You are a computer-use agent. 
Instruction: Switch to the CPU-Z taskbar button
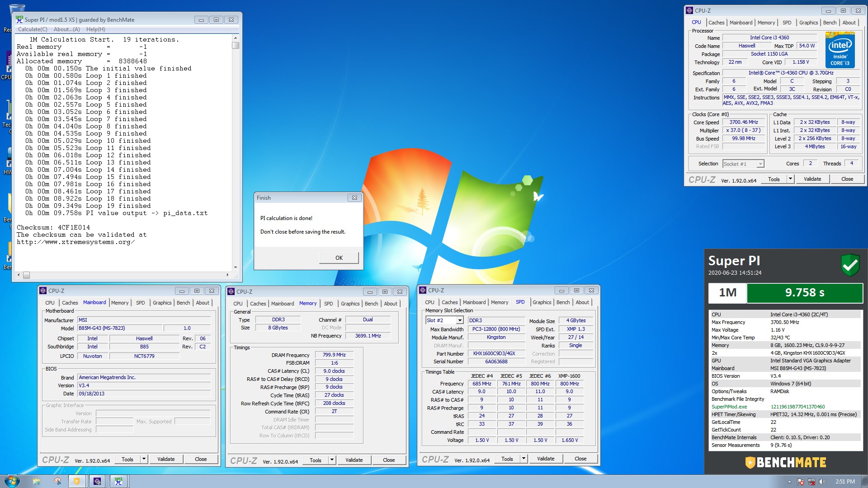(97, 481)
